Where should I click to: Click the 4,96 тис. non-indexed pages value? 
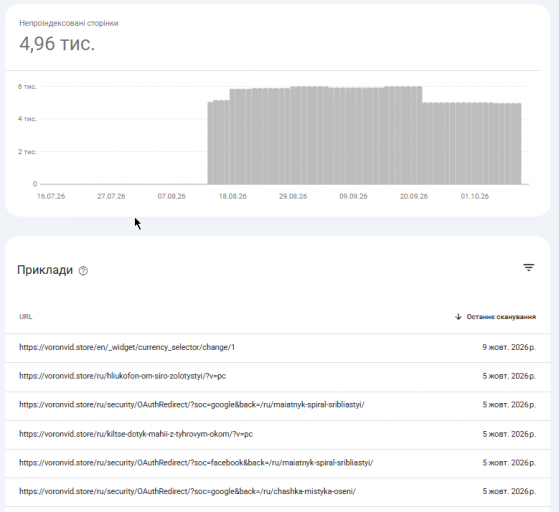point(57,44)
